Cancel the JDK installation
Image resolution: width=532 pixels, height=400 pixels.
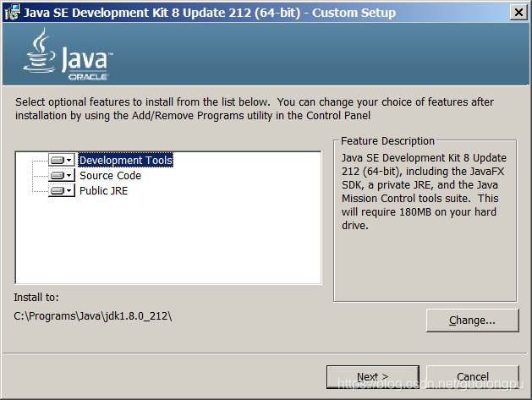pos(472,376)
